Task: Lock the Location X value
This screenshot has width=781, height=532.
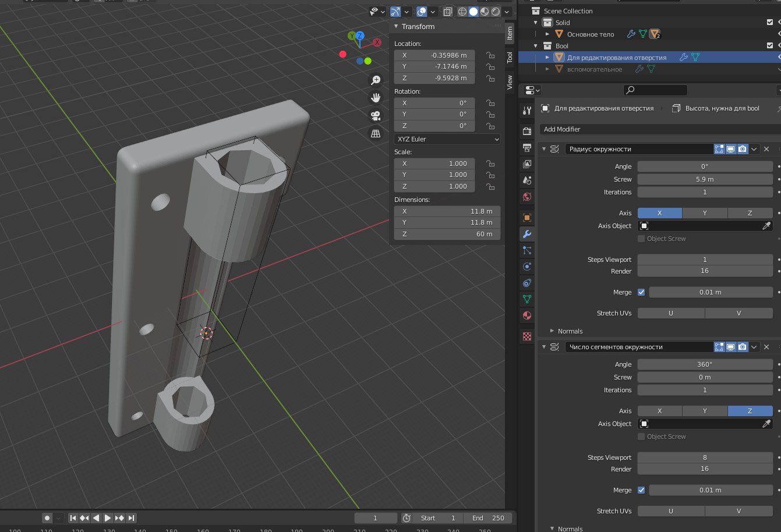Action: tap(490, 55)
